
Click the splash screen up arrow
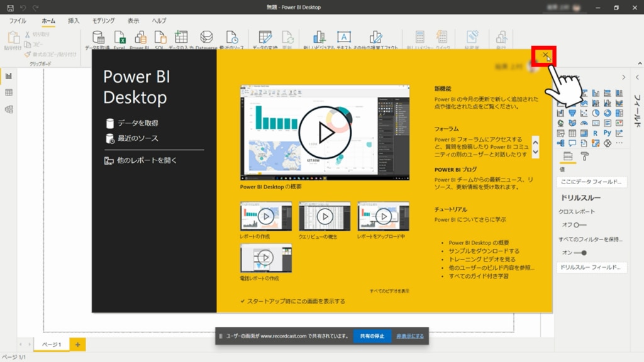tap(535, 143)
